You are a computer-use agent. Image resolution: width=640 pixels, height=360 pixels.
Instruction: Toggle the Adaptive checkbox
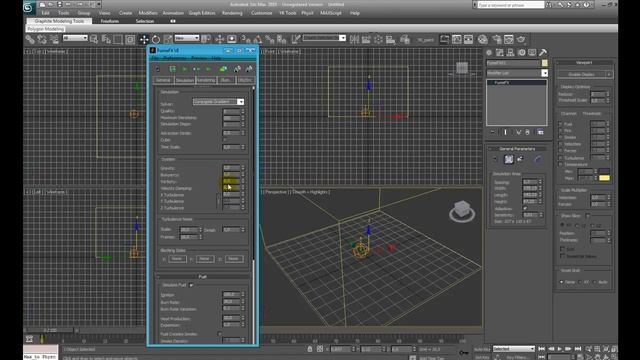[525, 208]
